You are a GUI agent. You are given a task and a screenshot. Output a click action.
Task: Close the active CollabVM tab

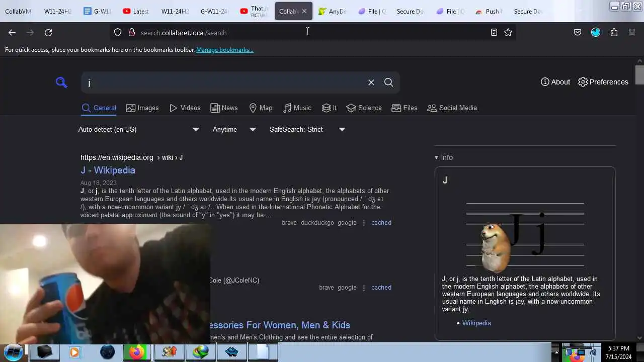point(304,11)
